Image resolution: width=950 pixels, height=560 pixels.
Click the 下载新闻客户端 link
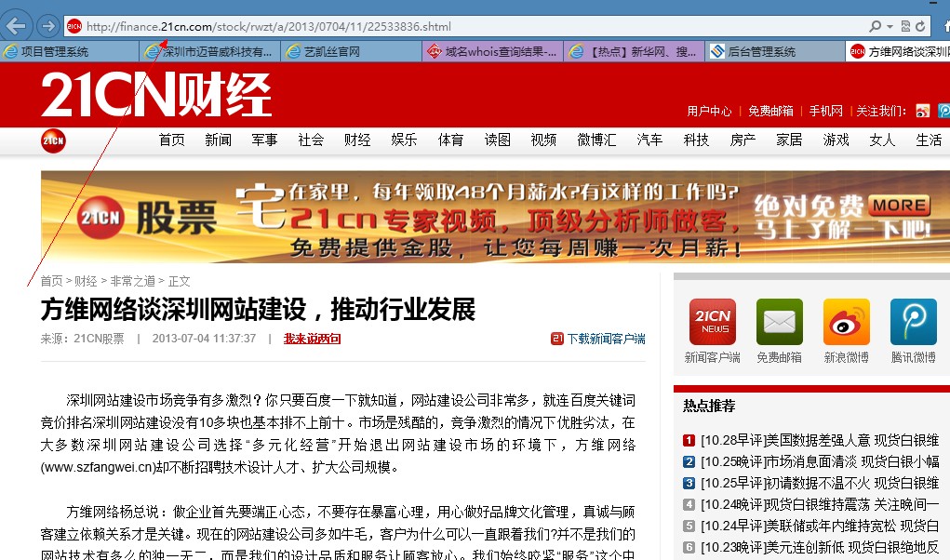(x=605, y=339)
